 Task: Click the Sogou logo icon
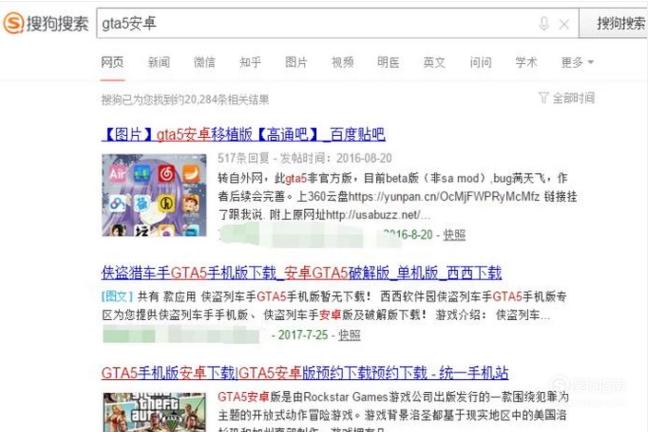[x=13, y=23]
